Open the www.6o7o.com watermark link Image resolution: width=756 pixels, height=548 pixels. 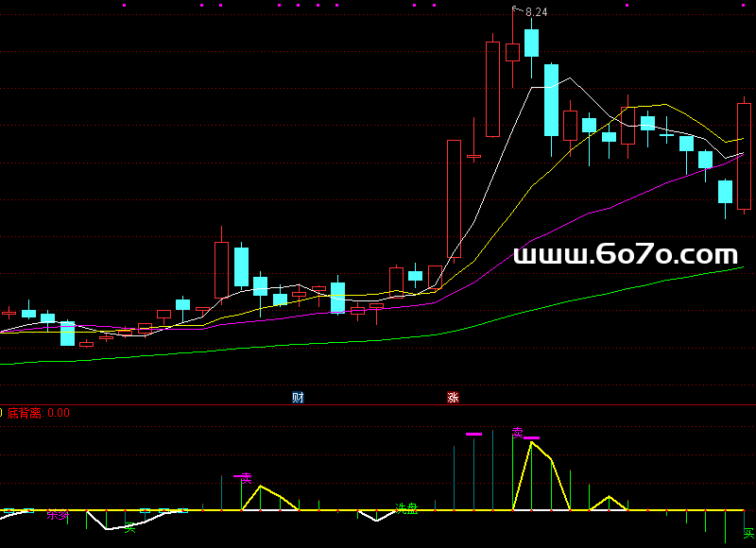point(625,254)
